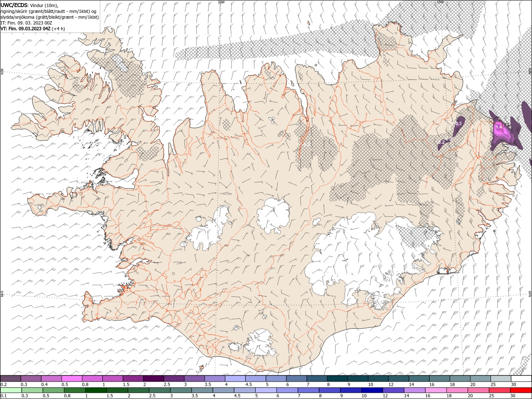Pick the snow legend swatch starting at 0.8
532x399 pixels.
click(x=92, y=378)
